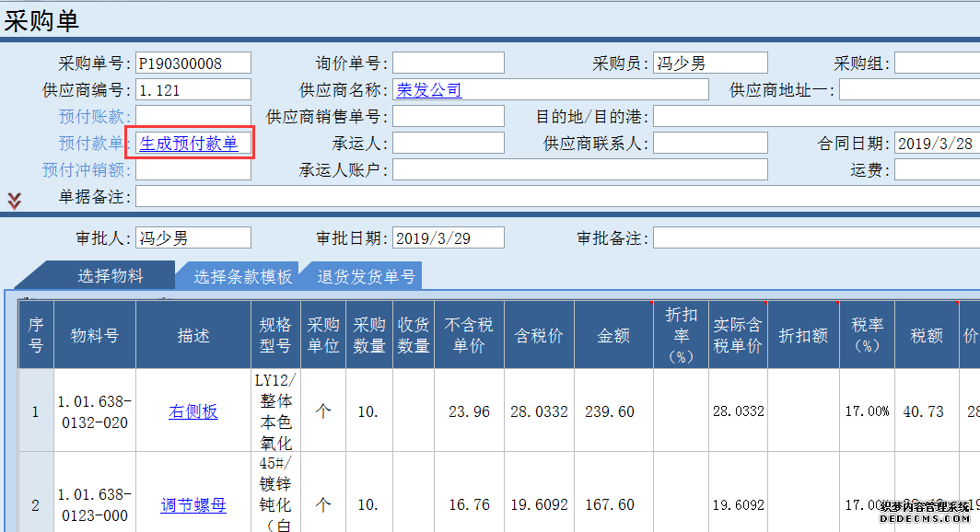This screenshot has height=532, width=980.
Task: Open the 右侧板 material link
Action: click(193, 411)
